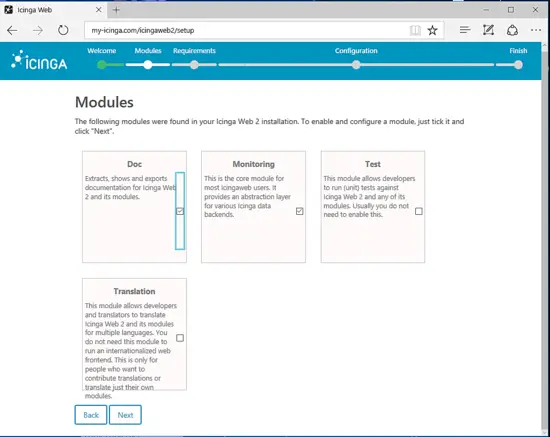This screenshot has width=550, height=437.
Task: Open reading view book icon
Action: (x=415, y=31)
